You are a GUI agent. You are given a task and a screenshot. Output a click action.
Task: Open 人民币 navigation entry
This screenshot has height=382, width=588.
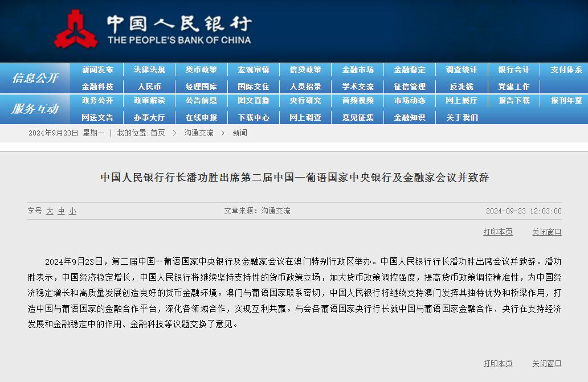(149, 87)
